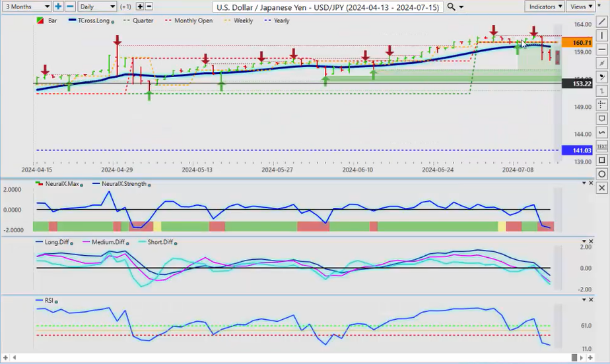This screenshot has width=610, height=364.
Task: Select the step line drawing tool
Action: click(602, 91)
